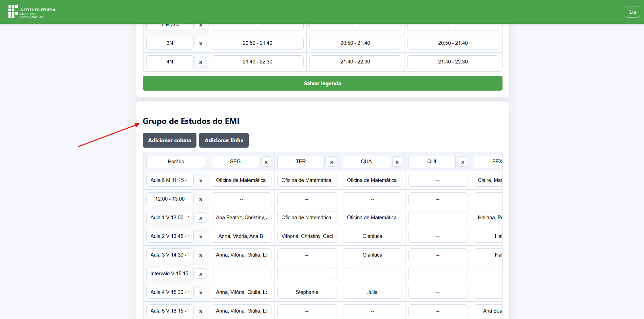The height and width of the screenshot is (319, 644).
Task: Remove the 4N row with x
Action: point(201,62)
